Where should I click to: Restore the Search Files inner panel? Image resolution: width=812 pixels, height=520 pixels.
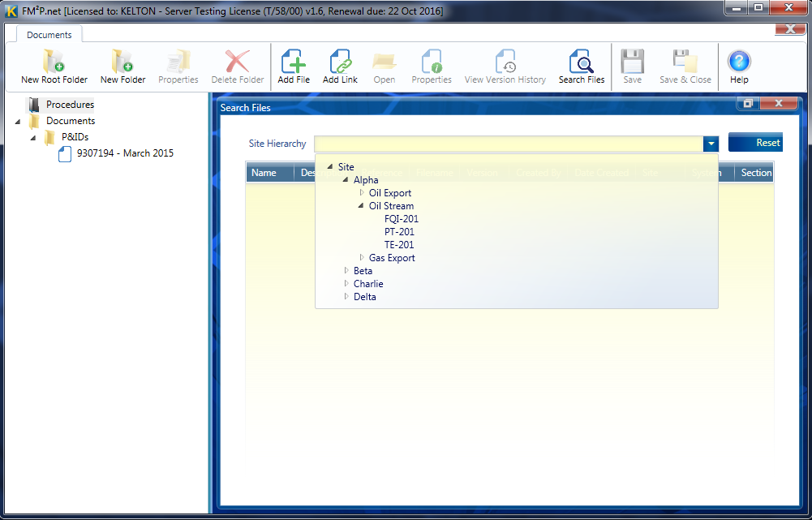tap(748, 103)
